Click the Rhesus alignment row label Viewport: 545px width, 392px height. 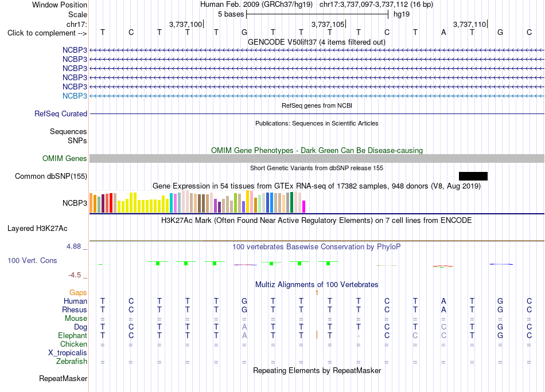(75, 309)
